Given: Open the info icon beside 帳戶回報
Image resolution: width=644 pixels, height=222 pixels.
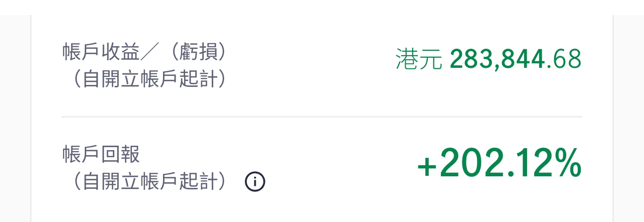Looking at the screenshot, I should (x=255, y=182).
